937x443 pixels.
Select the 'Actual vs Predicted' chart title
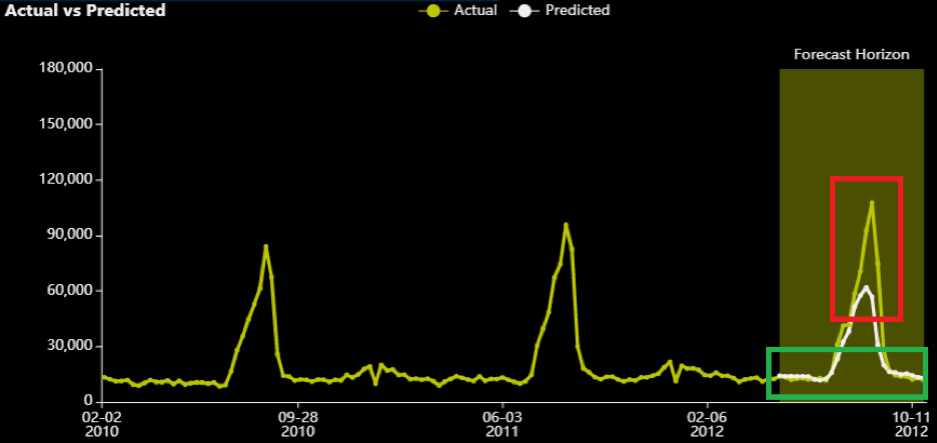click(x=84, y=11)
